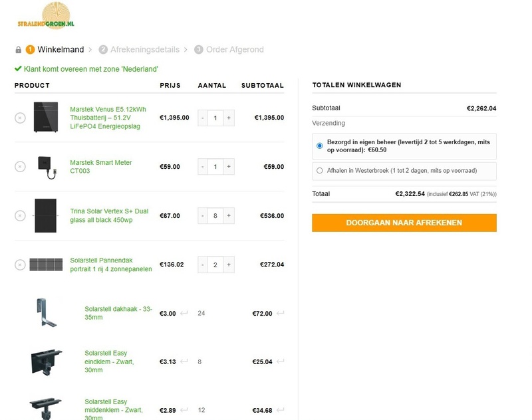The image size is (532, 420).
Task: Click the cart subtotal amount €2,262.04
Action: tap(481, 108)
